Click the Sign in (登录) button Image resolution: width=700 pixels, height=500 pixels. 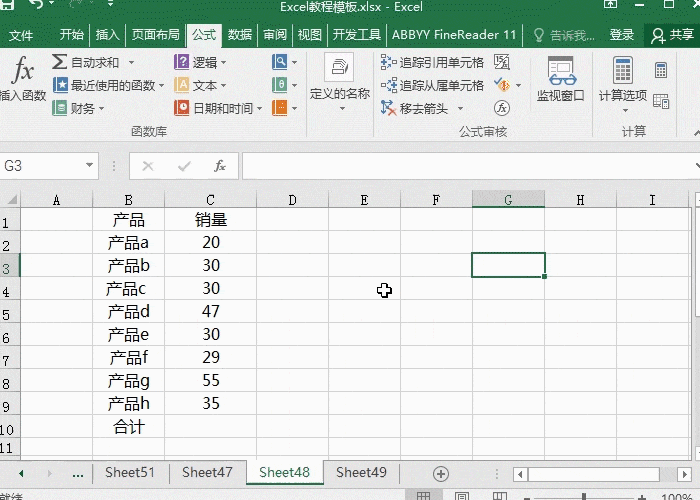622,35
